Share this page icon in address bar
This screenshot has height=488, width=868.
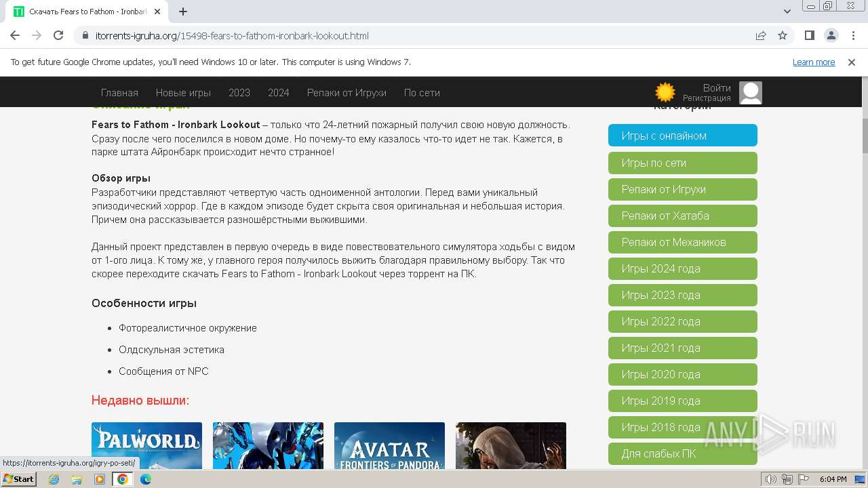[761, 35]
